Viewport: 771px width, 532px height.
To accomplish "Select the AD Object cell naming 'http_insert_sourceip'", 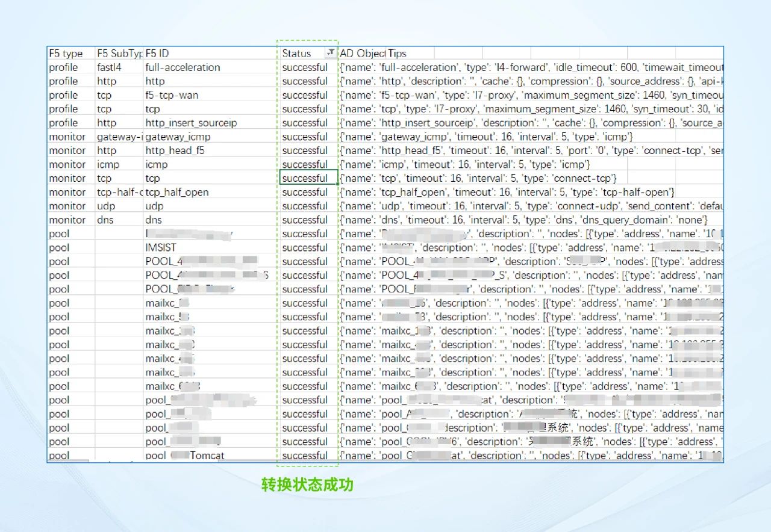I will tap(531, 123).
